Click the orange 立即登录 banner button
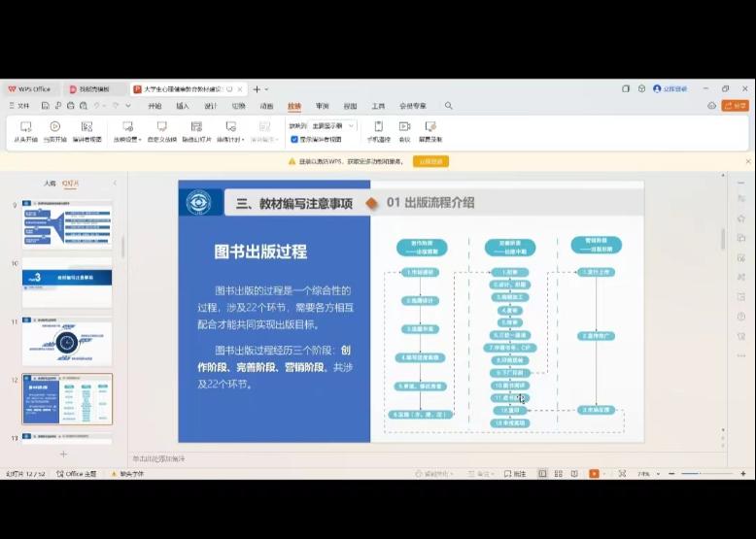 [x=430, y=161]
